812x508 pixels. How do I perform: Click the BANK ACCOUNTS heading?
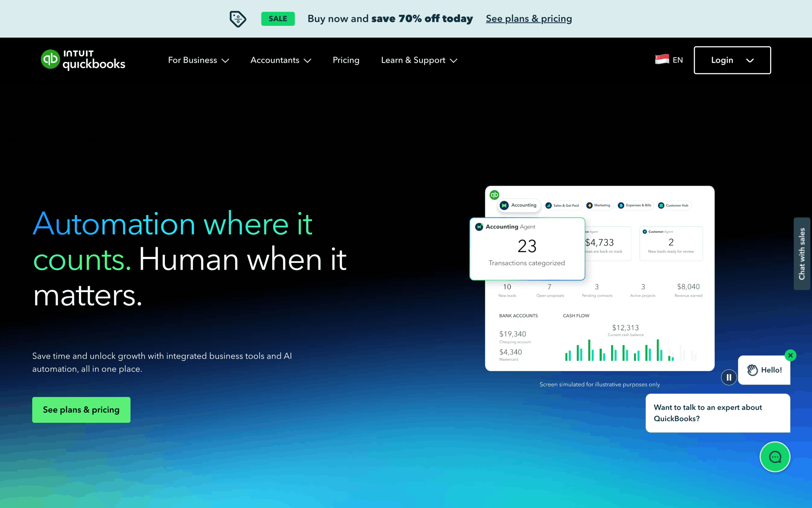point(518,316)
